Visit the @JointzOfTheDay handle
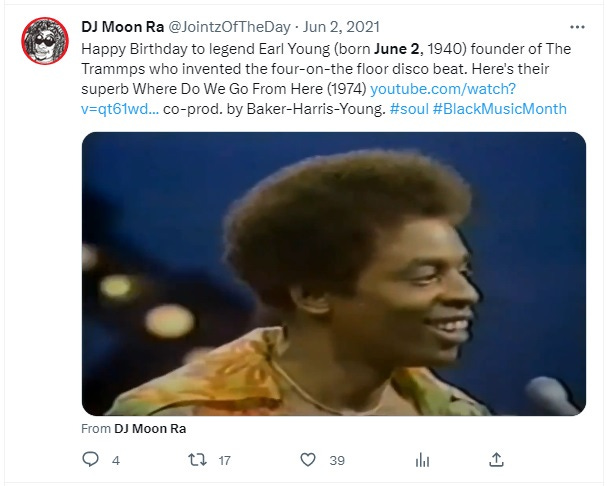 (x=230, y=27)
